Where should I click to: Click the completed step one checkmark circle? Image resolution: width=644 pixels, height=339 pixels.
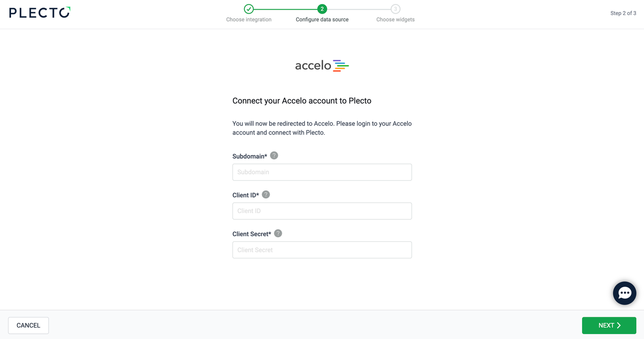click(249, 9)
